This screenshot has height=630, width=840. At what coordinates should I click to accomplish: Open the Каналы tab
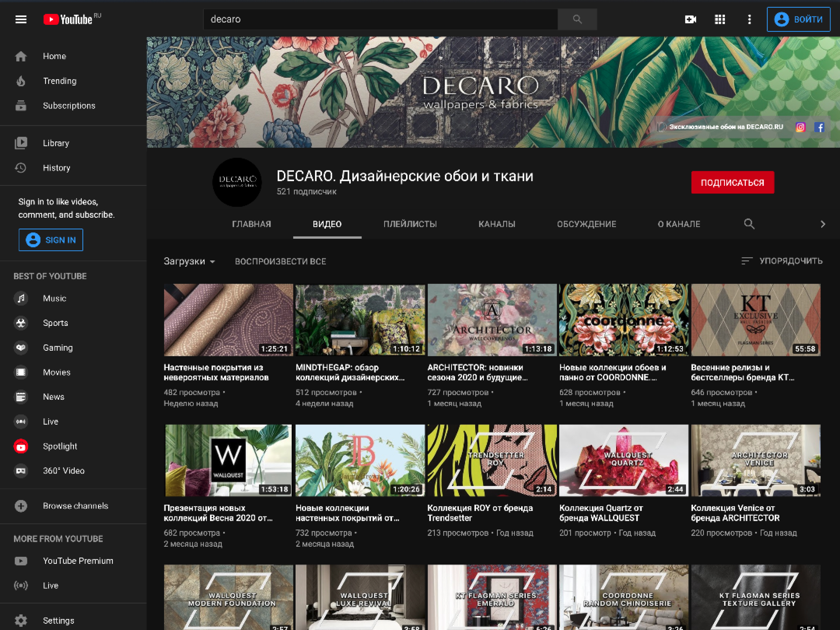coord(497,224)
